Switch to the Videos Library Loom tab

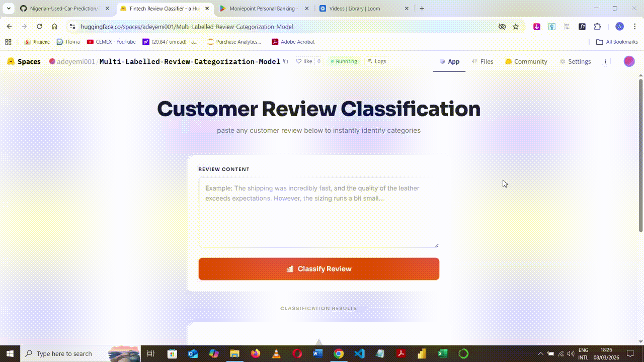(x=365, y=9)
